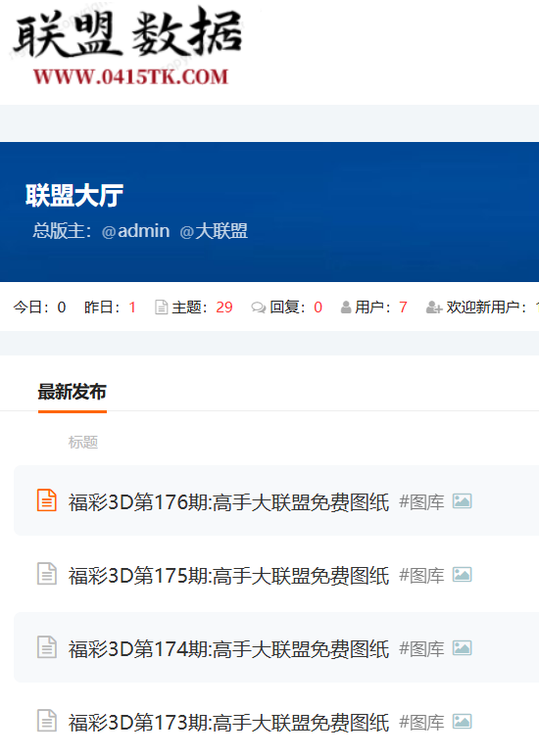The image size is (539, 756).
Task: Click the 欢迎新用户 add-user icon
Action: tap(434, 307)
